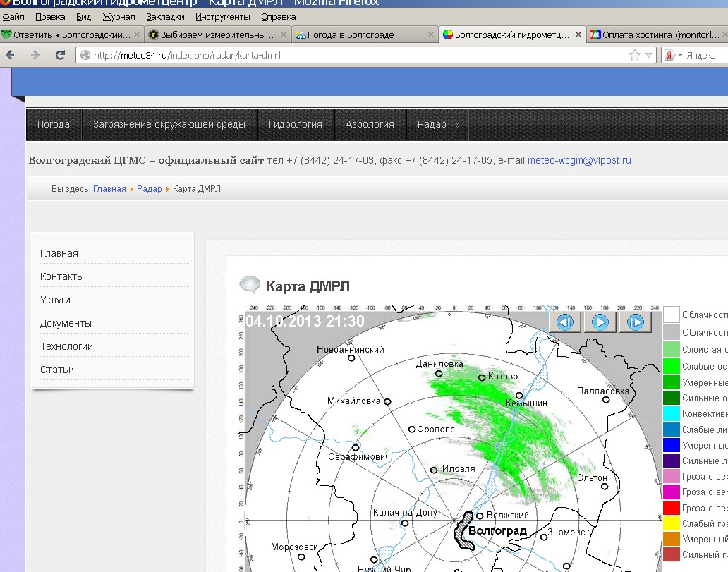Click the '04.10.2013 21:30' timestamp on the map
The image size is (728, 572).
click(x=305, y=322)
